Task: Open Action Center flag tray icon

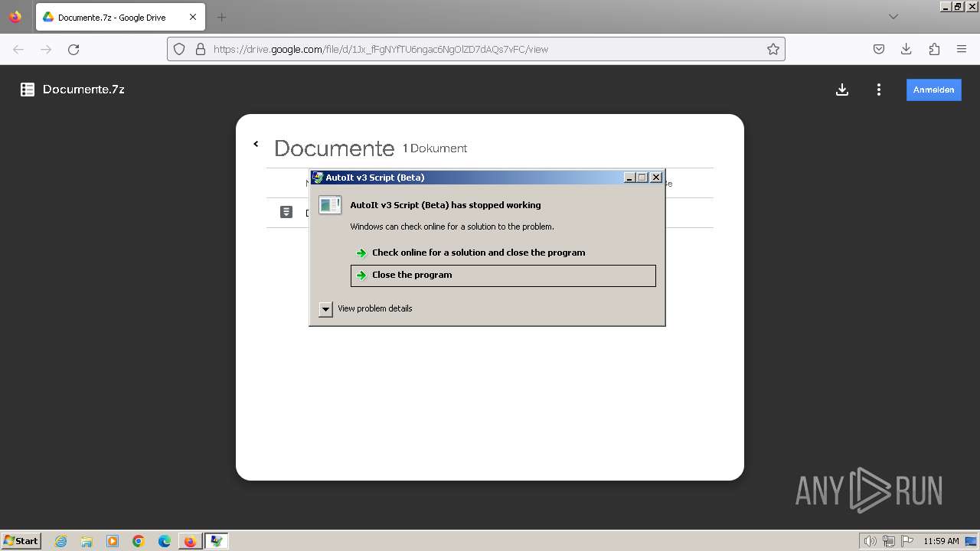Action: 907,541
